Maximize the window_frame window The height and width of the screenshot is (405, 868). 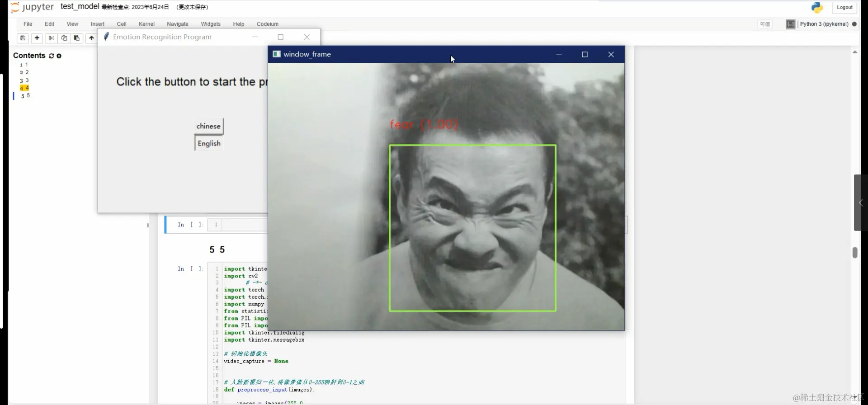[x=585, y=54]
